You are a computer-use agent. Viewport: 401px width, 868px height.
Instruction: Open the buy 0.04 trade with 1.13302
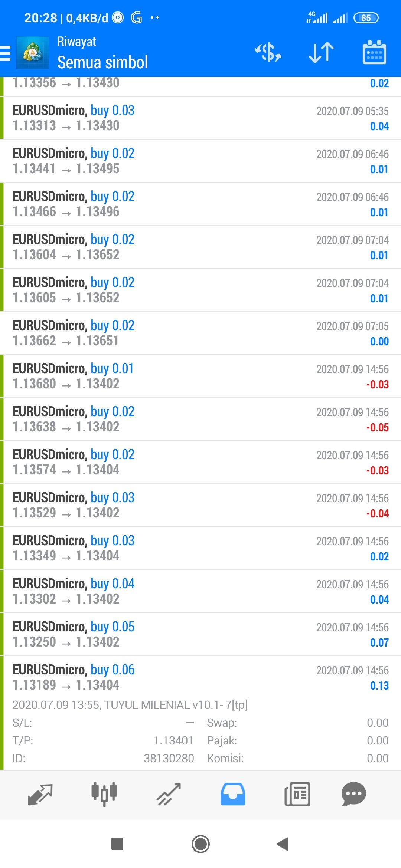[x=200, y=591]
